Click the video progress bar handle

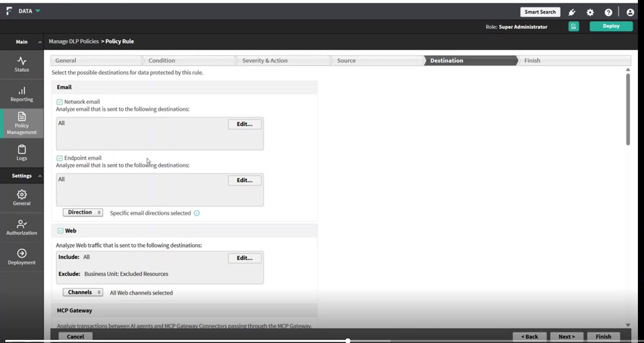pos(348,341)
